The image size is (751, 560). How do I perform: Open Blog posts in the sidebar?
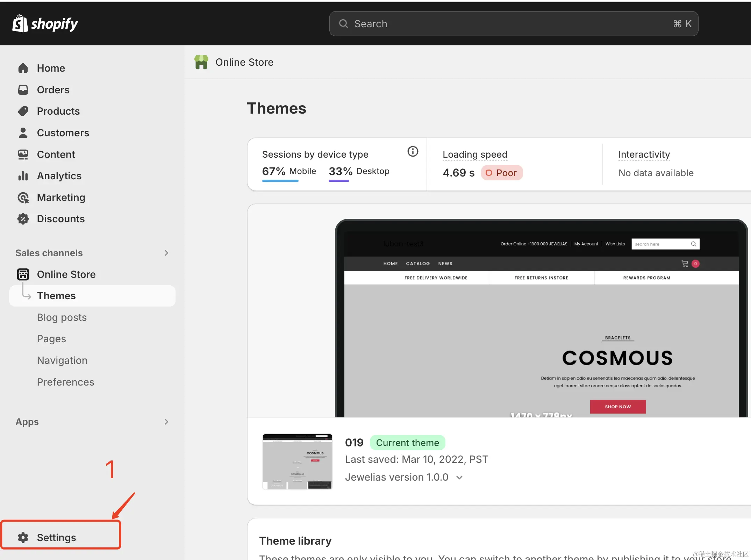[x=62, y=317]
